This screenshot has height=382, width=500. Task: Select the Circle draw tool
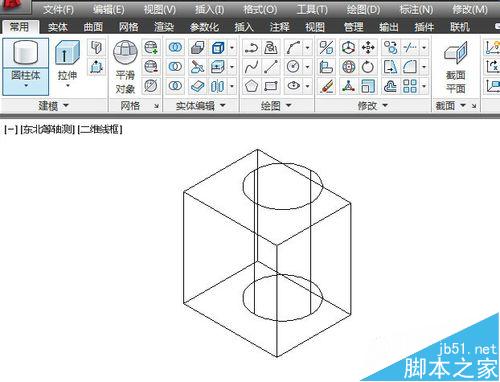(293, 67)
